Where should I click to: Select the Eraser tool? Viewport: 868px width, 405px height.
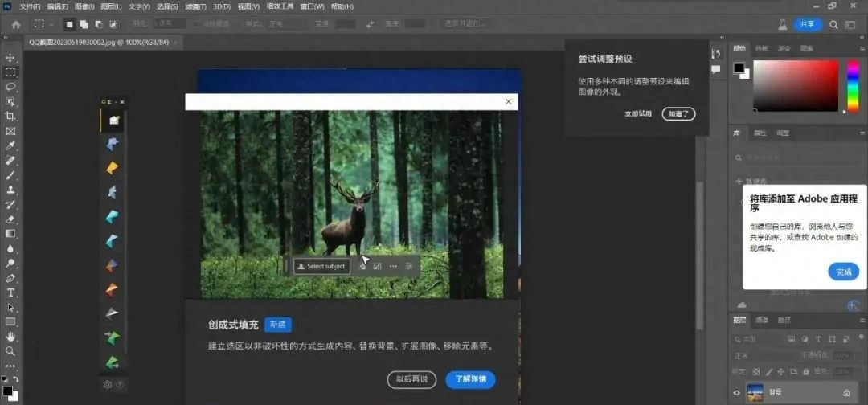tap(10, 219)
